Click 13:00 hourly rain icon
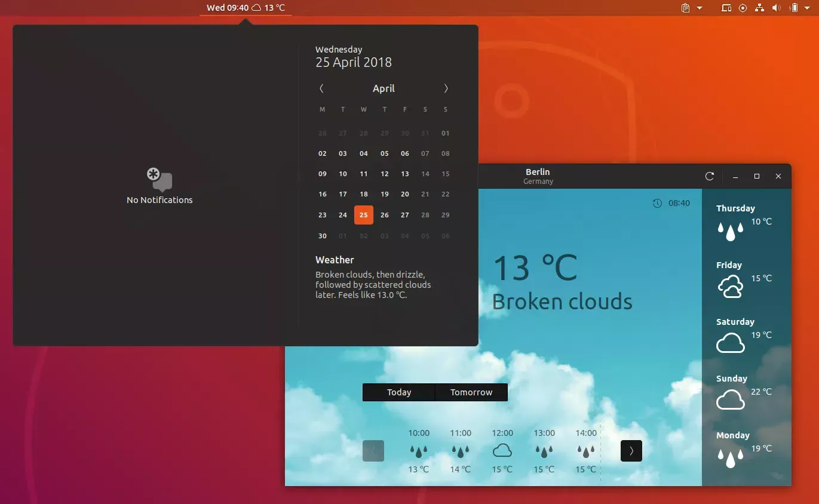 [x=544, y=451]
